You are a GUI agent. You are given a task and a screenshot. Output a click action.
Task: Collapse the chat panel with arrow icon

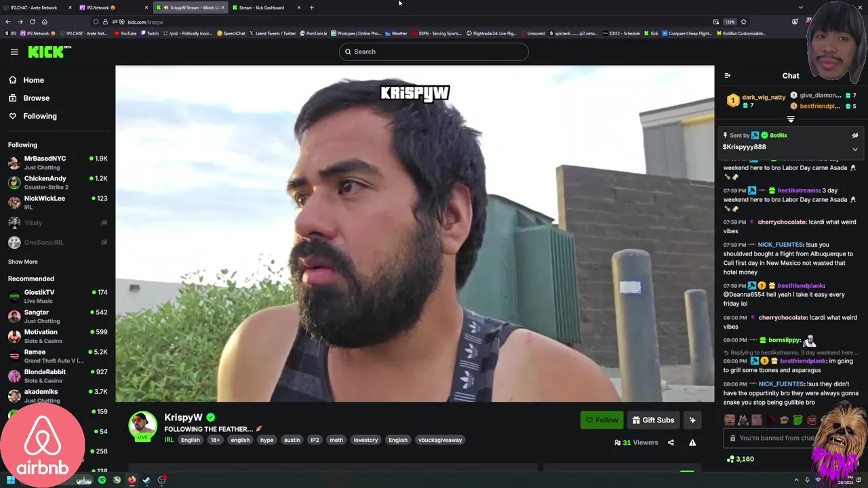(727, 76)
